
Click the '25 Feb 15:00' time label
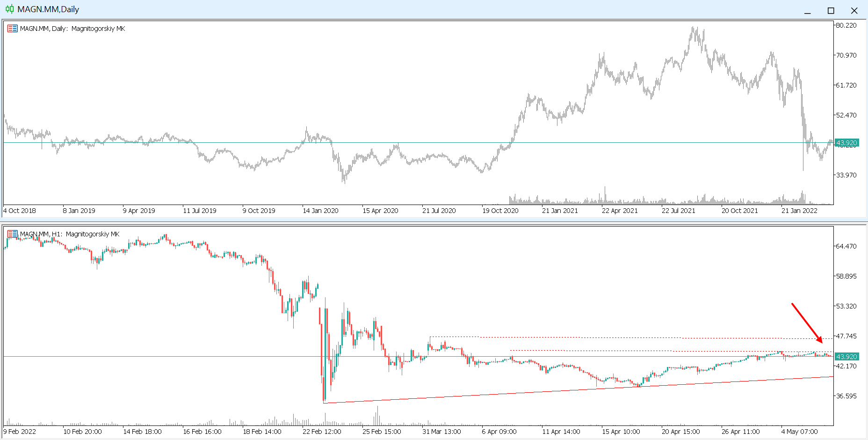(x=382, y=432)
